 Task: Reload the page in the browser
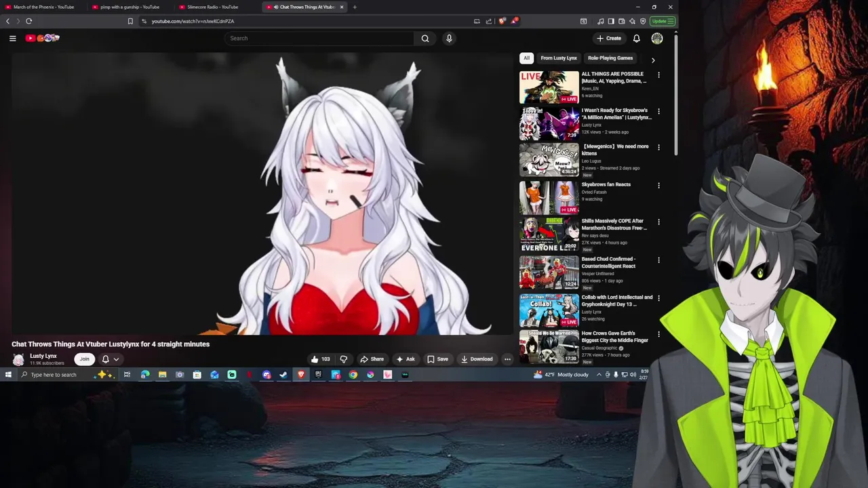[x=29, y=21]
